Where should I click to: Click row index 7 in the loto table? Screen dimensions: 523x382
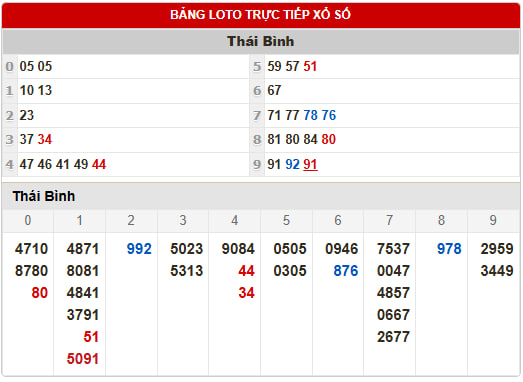[x=257, y=116]
